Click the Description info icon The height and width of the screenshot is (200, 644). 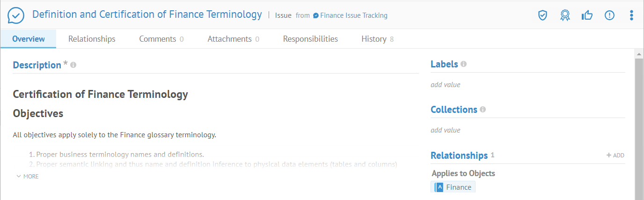tap(73, 65)
